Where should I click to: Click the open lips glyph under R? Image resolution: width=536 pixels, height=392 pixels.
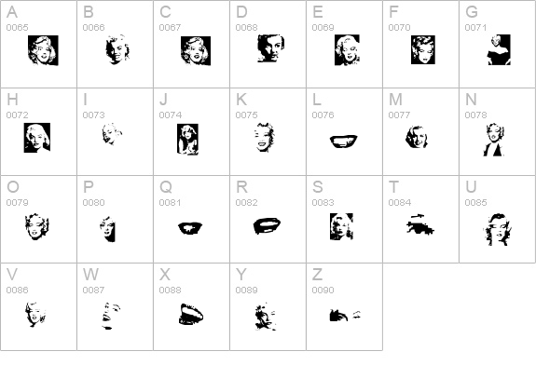(x=267, y=225)
